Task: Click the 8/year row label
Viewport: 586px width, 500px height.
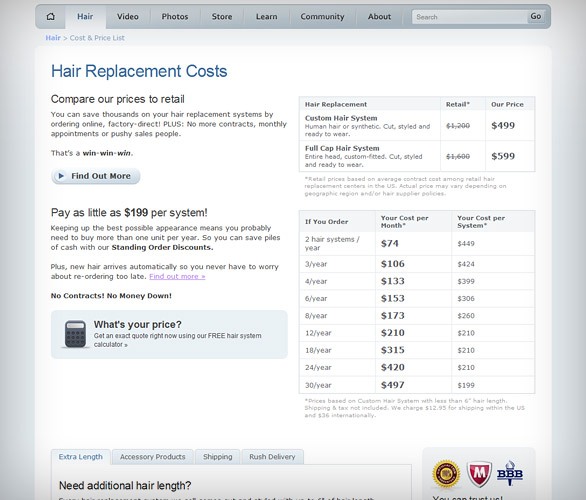Action: [x=316, y=316]
